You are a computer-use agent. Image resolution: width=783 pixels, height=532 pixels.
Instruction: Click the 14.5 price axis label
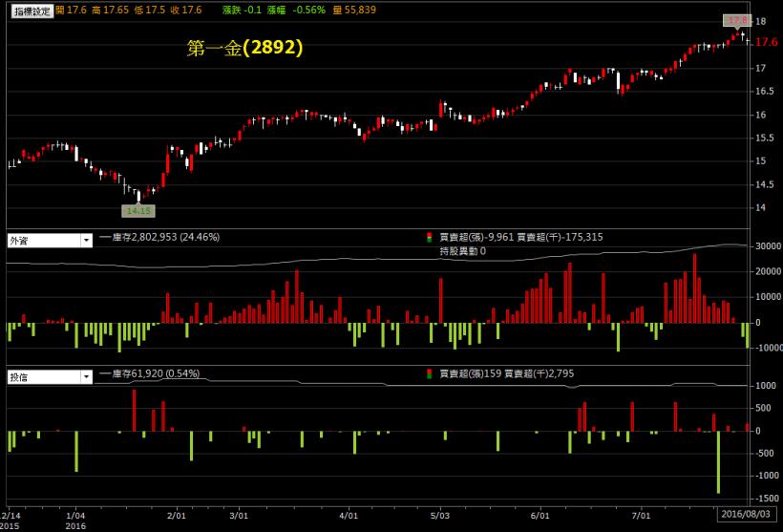click(x=764, y=184)
